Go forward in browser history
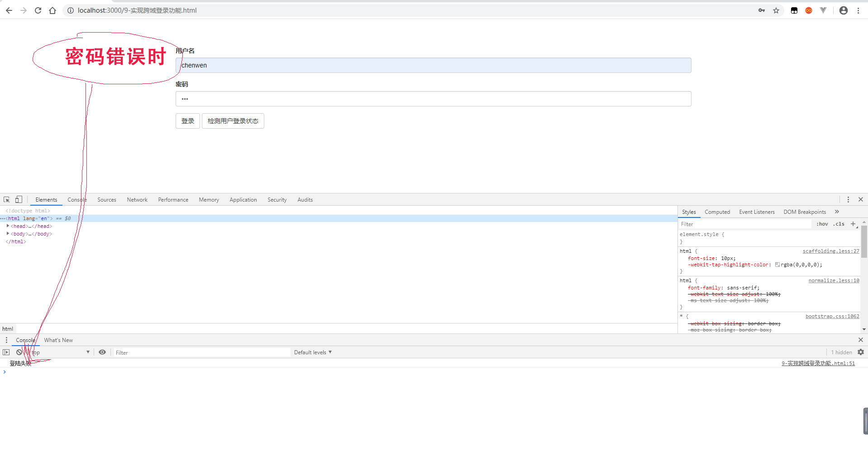This screenshot has width=868, height=458. tap(24, 10)
